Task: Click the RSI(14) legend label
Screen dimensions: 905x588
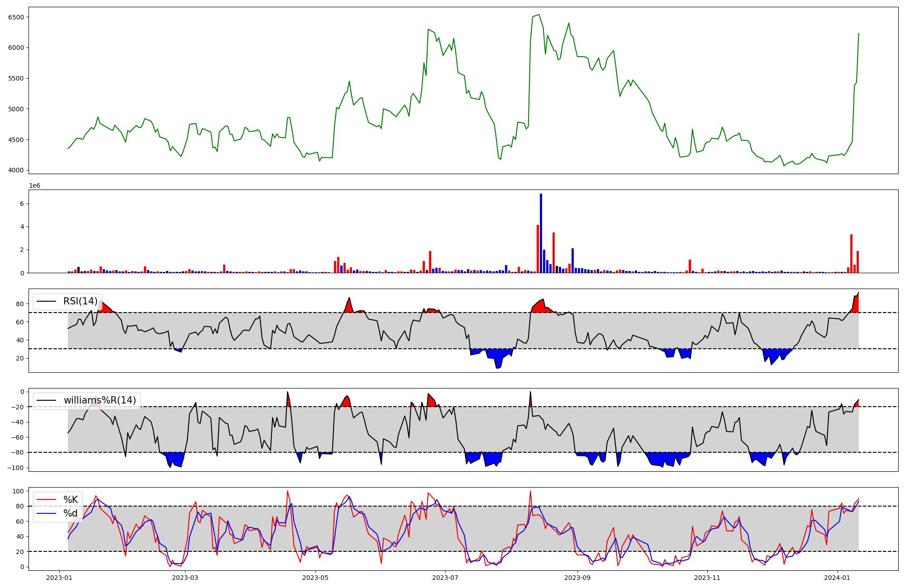Action: point(80,301)
